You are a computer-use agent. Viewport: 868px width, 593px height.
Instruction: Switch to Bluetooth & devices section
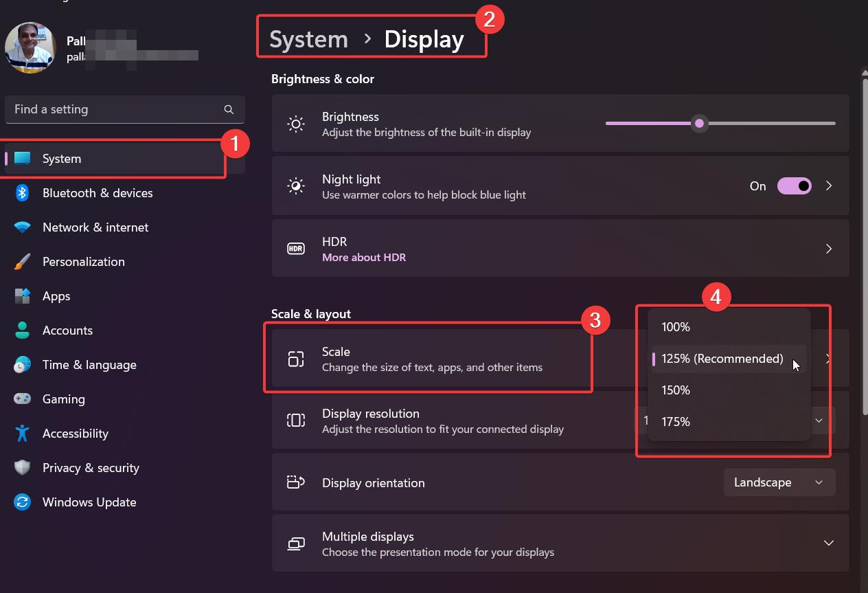coord(98,192)
